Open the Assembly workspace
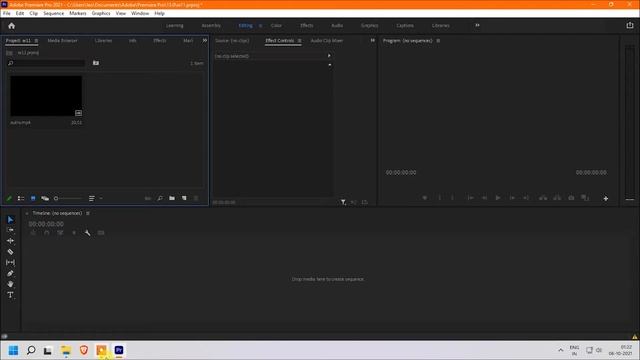Screen dimensions: 640x360 click(211, 26)
